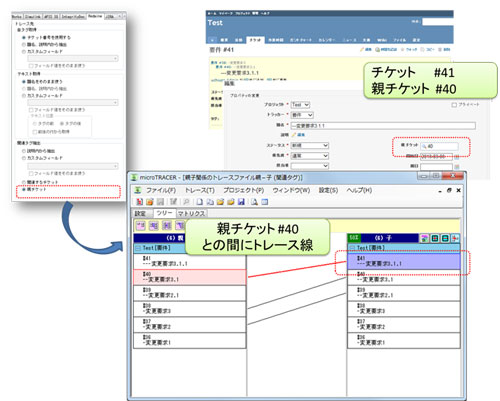Click the magnifier search icon in microTRACER toolbar
500x401 pixels.
click(x=186, y=202)
